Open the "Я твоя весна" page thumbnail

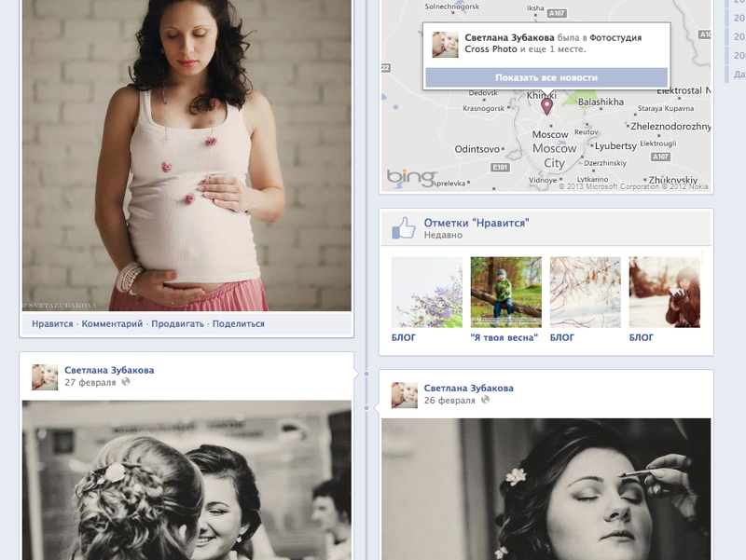[x=505, y=292]
